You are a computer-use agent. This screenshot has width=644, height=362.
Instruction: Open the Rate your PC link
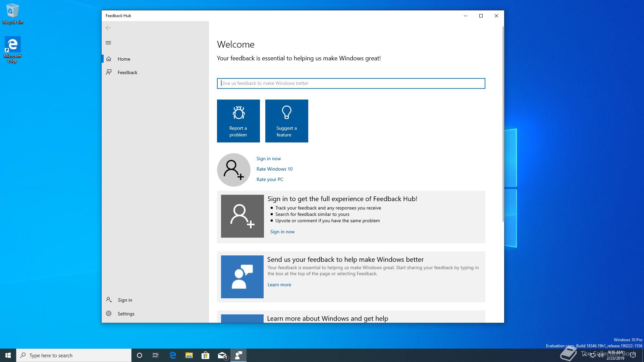[270, 179]
